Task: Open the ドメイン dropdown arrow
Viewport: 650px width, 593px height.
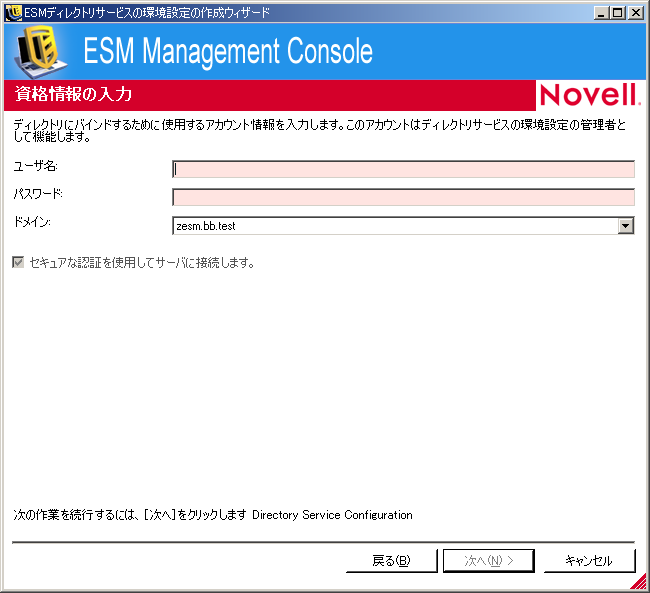Action: 625,226
